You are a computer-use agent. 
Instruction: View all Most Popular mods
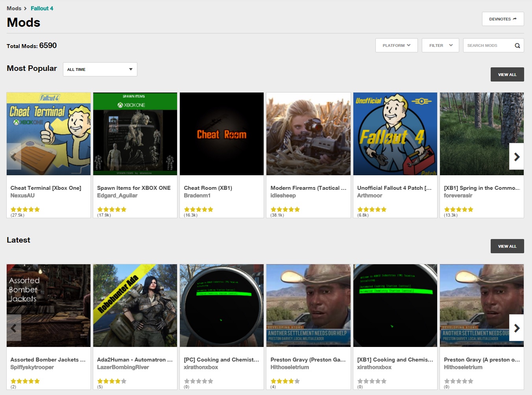click(x=507, y=74)
